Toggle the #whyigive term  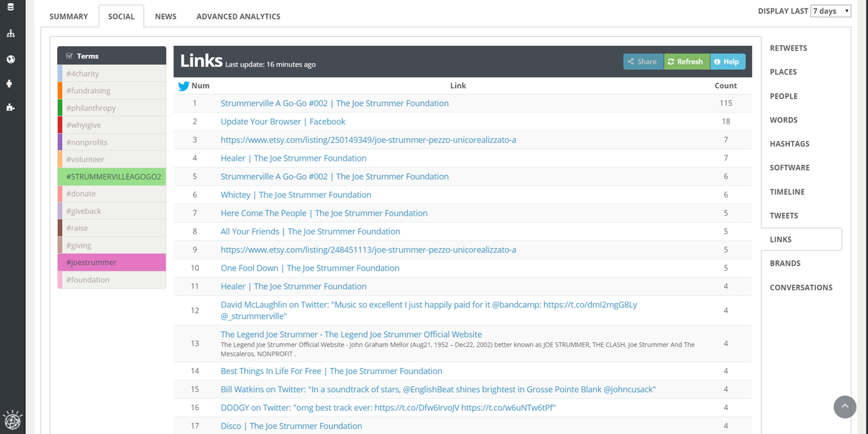112,125
